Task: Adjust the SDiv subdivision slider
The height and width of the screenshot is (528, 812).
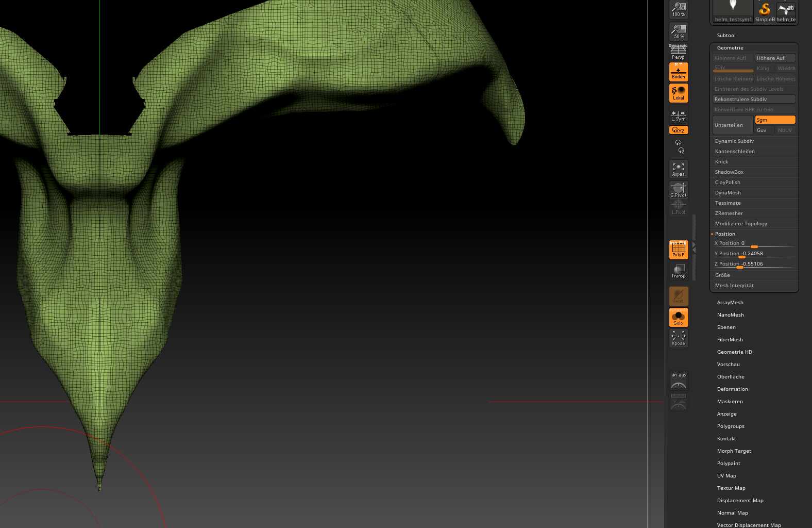Action: click(733, 69)
